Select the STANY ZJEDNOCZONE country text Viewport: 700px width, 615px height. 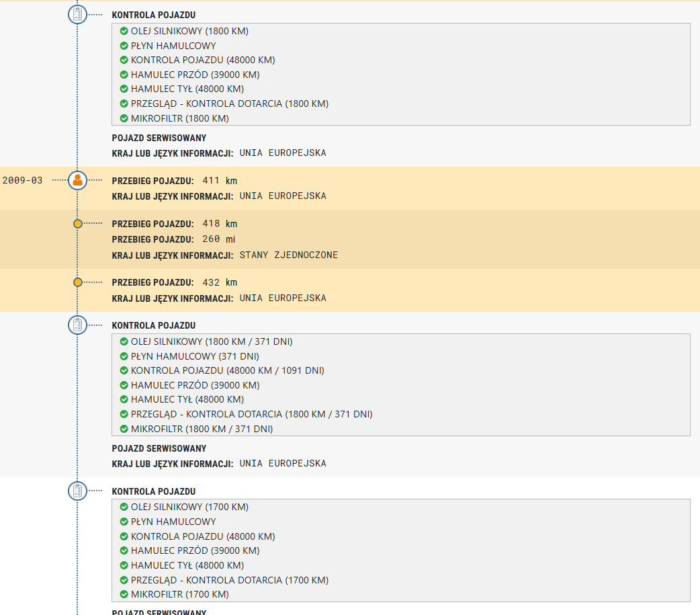pos(289,255)
